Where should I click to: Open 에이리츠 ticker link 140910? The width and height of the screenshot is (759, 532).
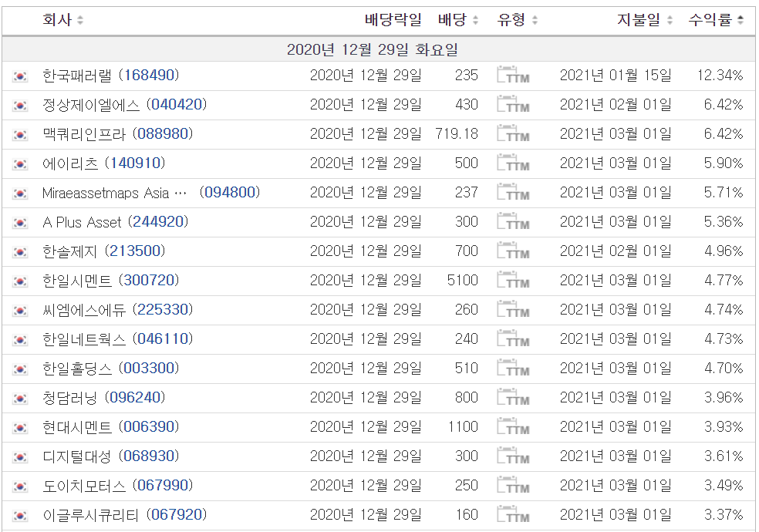[x=135, y=163]
